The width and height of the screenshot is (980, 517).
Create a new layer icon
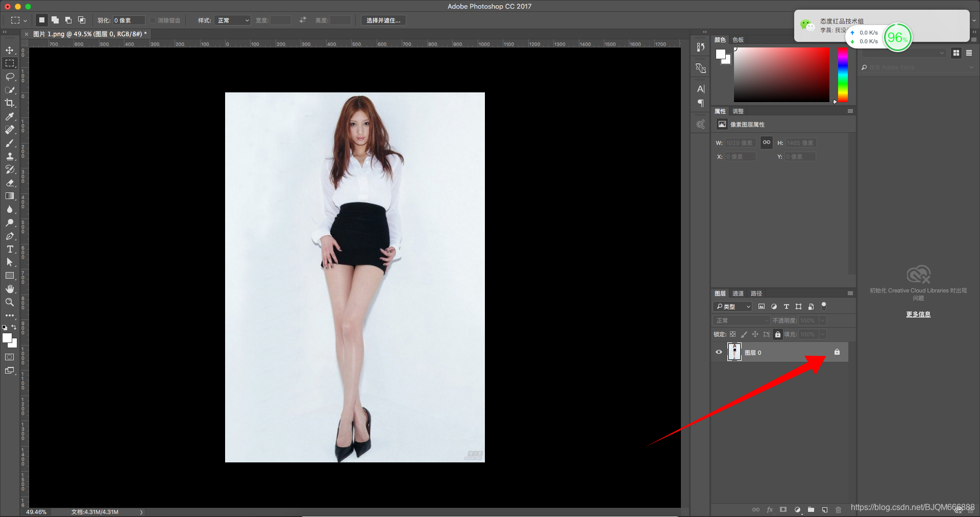point(824,509)
